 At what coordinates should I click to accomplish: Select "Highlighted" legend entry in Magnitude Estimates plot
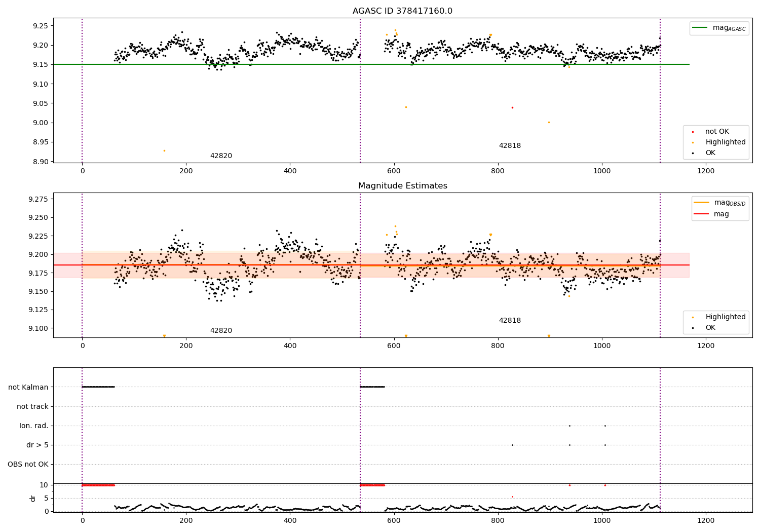(x=725, y=317)
